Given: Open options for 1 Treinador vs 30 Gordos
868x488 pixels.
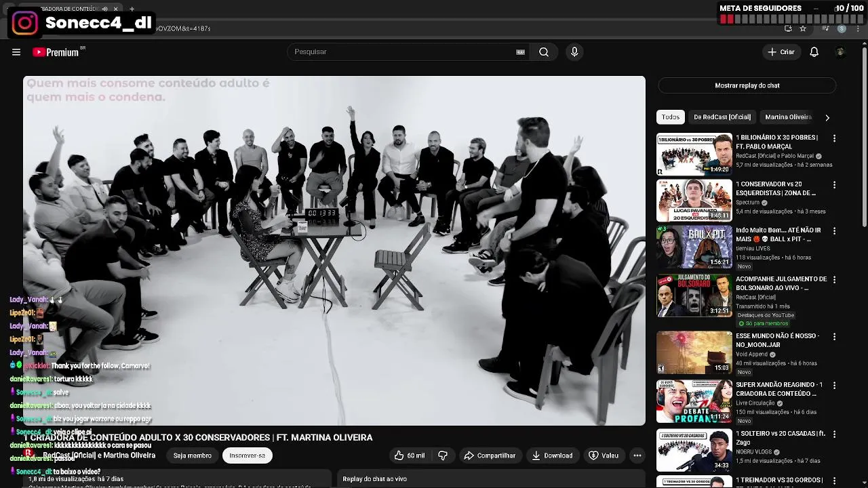Looking at the screenshot, I should 834,481.
